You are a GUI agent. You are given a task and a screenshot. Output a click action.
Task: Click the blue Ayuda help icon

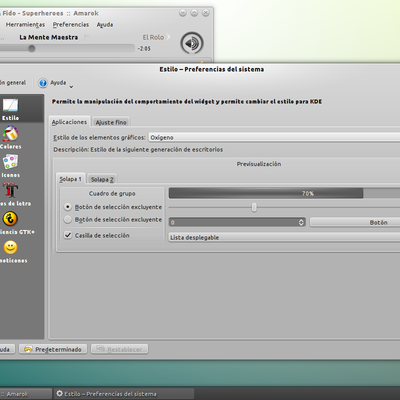(43, 83)
